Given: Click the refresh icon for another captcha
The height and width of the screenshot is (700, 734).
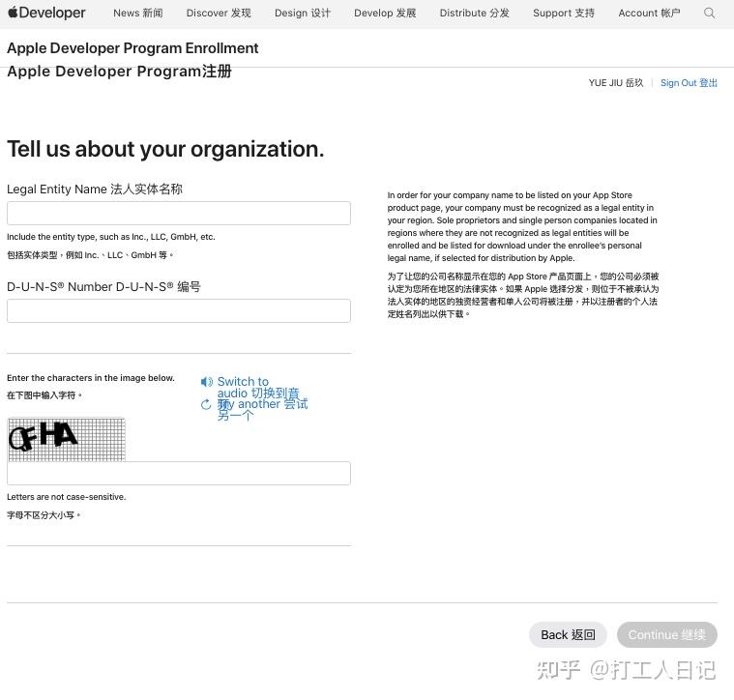Looking at the screenshot, I should click(x=206, y=405).
